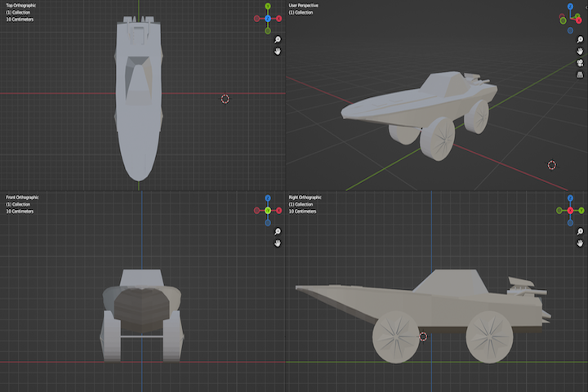Click blue Z axis handle atop Right Orthographic gizmo
This screenshot has width=588, height=392.
point(570,198)
